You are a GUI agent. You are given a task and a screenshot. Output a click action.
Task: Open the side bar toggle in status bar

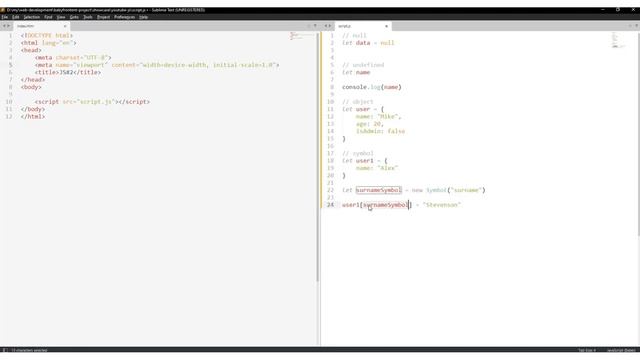tap(4, 350)
